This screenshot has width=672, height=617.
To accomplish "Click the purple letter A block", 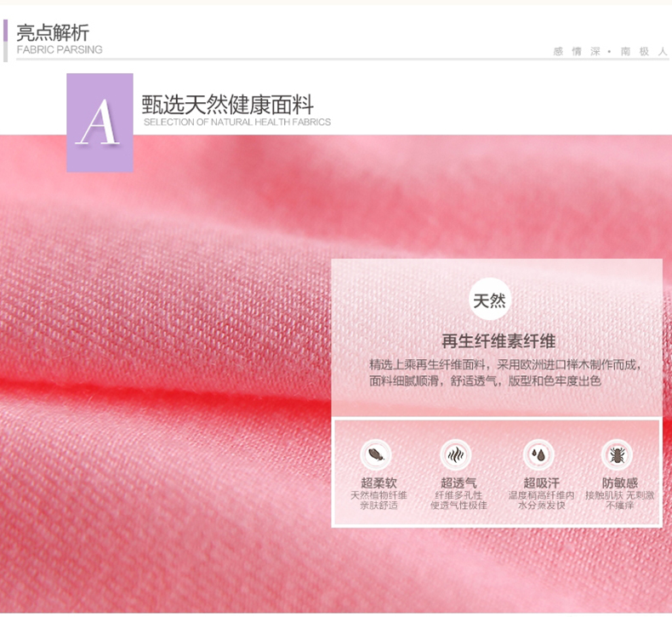I will pos(100,123).
